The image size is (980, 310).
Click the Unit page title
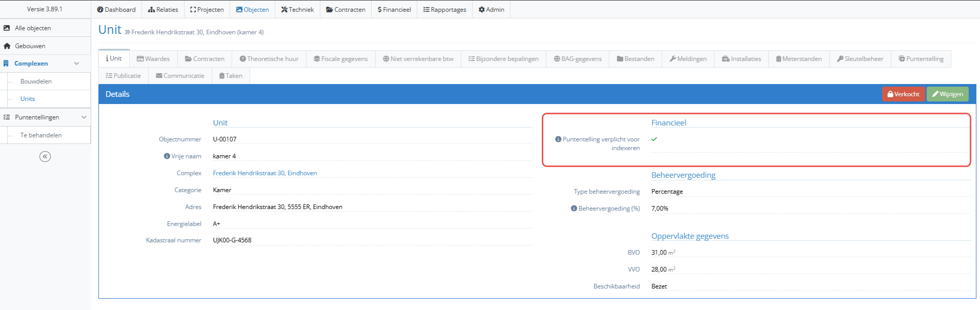pyautogui.click(x=110, y=29)
